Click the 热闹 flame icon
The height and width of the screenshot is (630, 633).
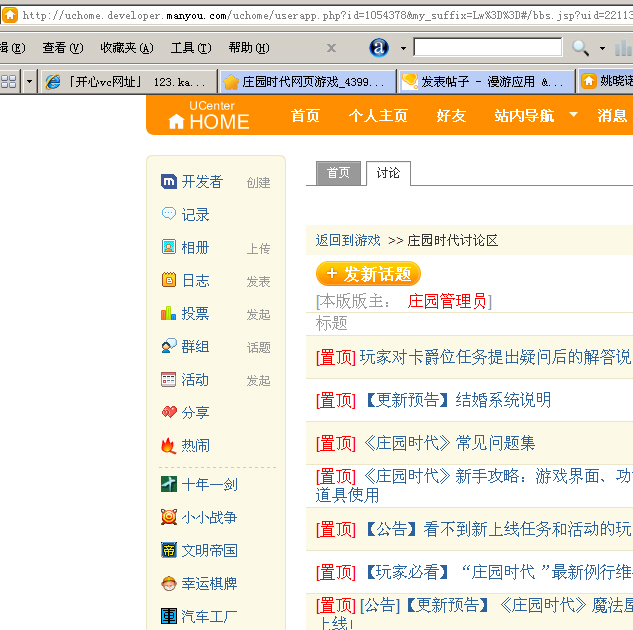click(169, 446)
